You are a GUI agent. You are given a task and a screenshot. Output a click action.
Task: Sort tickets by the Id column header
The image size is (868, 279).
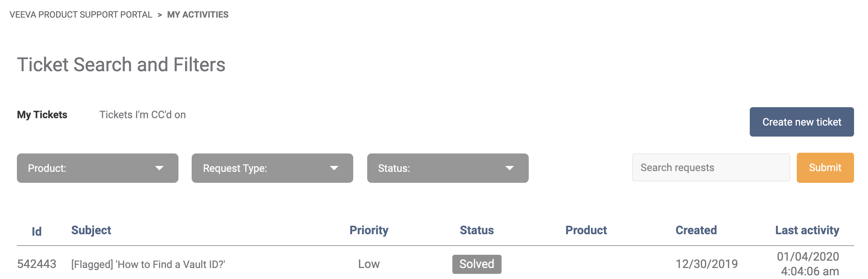(x=36, y=231)
